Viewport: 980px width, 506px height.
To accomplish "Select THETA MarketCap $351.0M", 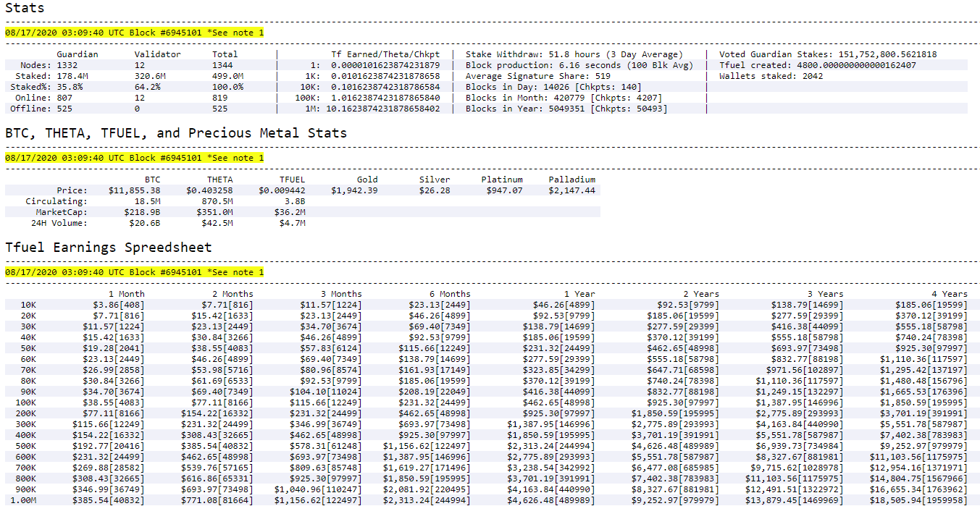I will click(x=215, y=212).
